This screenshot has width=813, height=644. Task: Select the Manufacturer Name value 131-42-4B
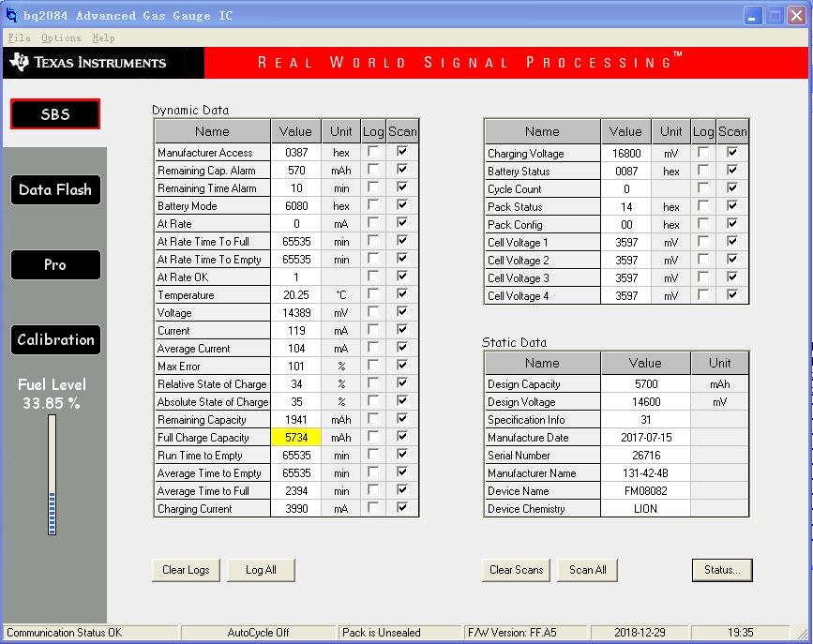[x=646, y=472]
